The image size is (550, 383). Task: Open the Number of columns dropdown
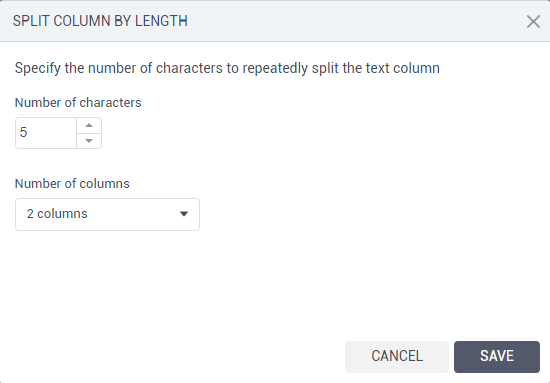click(107, 214)
